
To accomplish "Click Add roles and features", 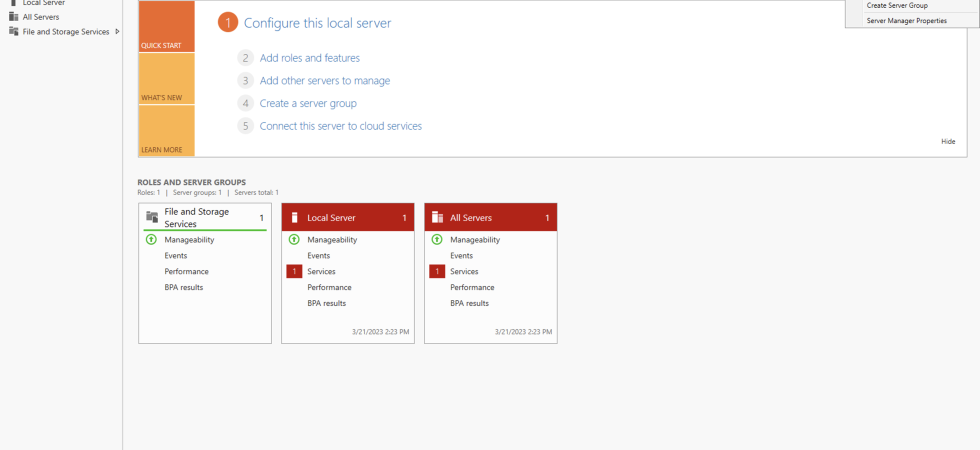I will (x=310, y=58).
